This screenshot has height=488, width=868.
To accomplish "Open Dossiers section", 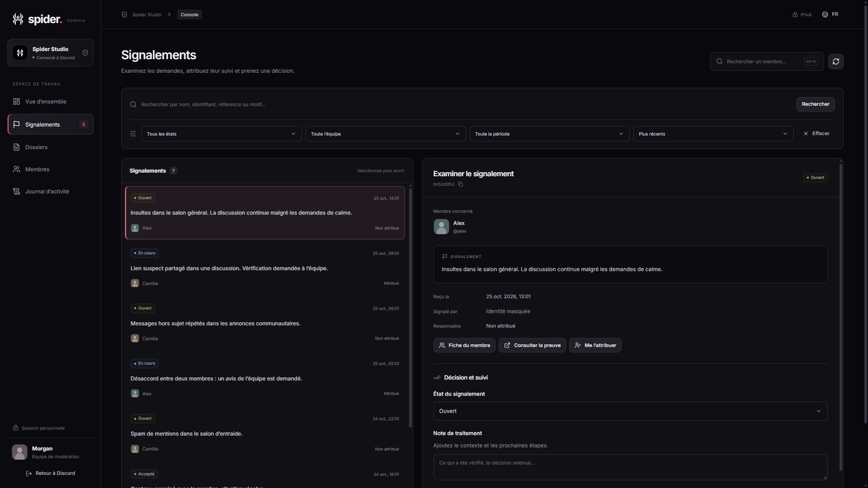I will [50, 147].
